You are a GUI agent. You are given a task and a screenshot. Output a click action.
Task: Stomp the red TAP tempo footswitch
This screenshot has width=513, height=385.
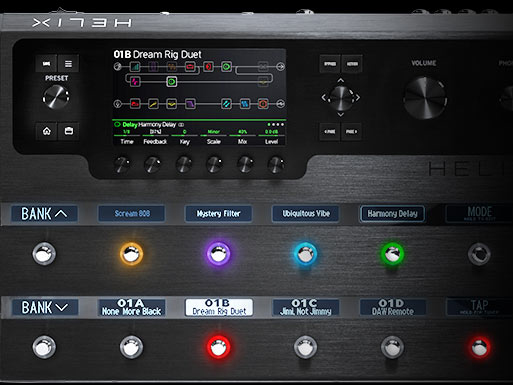(479, 347)
